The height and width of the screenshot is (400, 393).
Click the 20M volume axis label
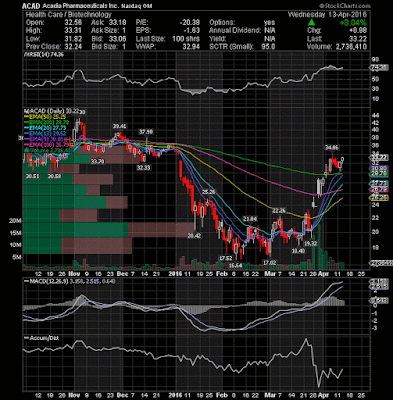click(16, 221)
